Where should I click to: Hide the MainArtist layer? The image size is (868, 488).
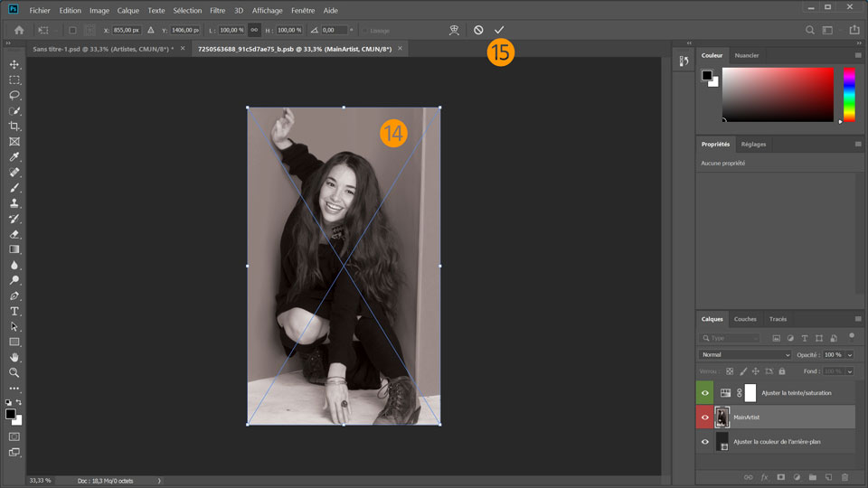705,417
